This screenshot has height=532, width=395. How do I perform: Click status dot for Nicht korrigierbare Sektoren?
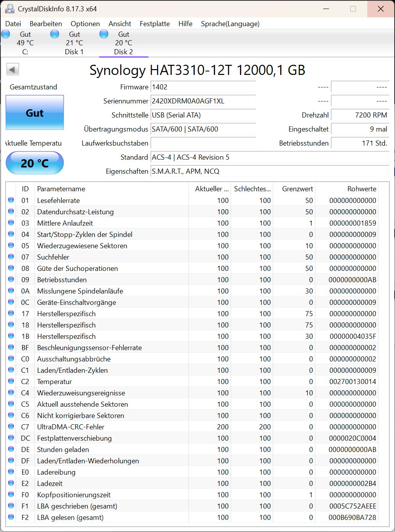[x=11, y=415]
